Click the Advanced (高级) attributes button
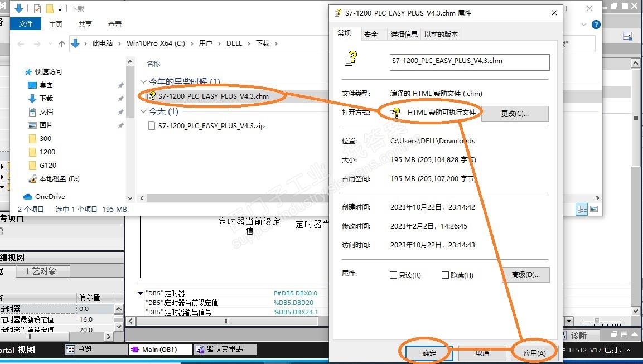This screenshot has height=364, width=643. coord(526,275)
